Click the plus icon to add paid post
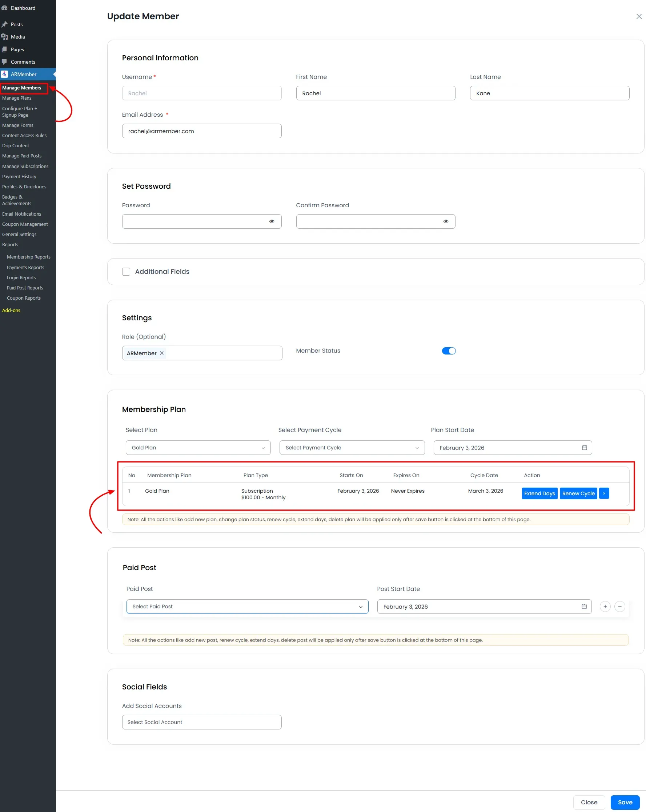 tap(605, 607)
